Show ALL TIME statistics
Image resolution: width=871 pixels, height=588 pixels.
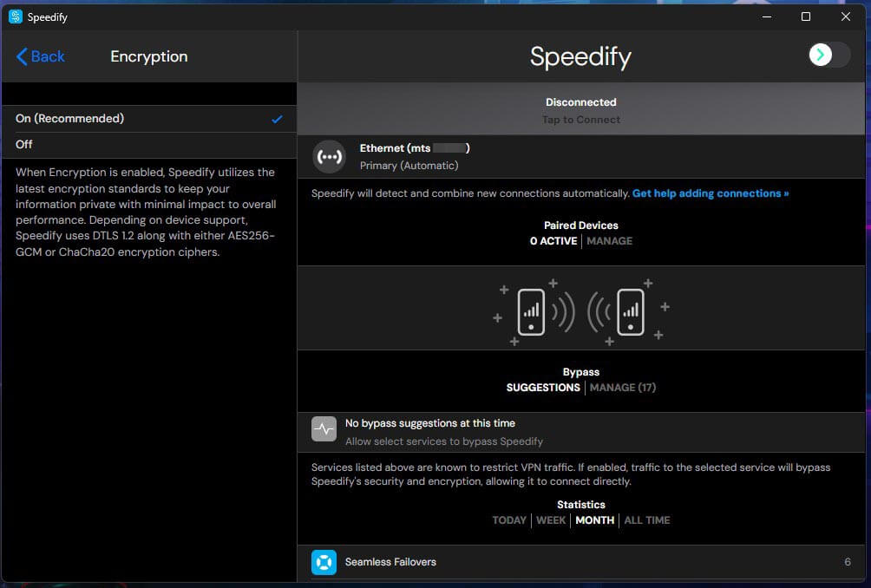click(646, 520)
